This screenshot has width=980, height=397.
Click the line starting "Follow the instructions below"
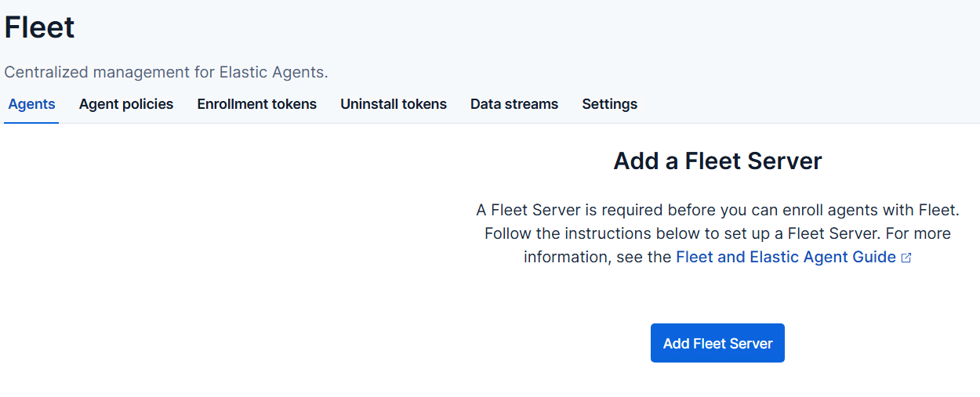pyautogui.click(x=717, y=233)
